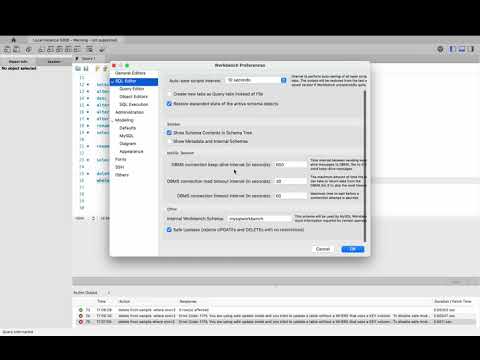The width and height of the screenshot is (480, 360).
Task: Open the Auto-save scripts interval dropdown
Action: [256, 80]
